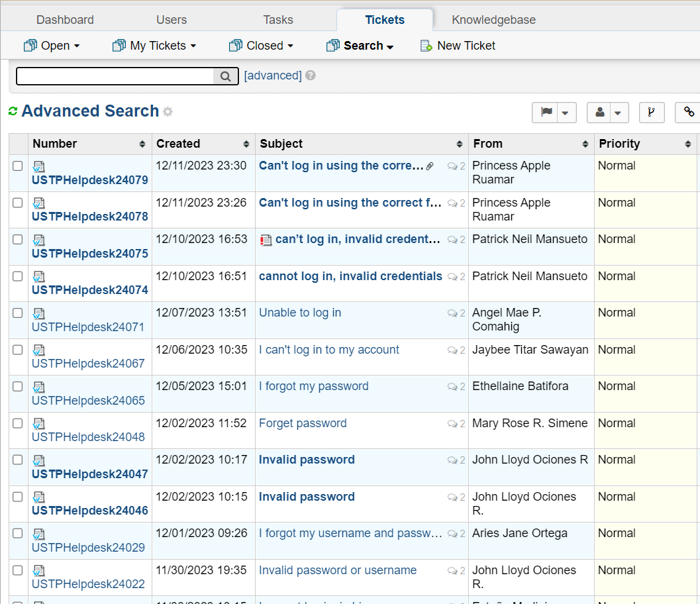Click the merge tickets branch icon

tap(652, 113)
